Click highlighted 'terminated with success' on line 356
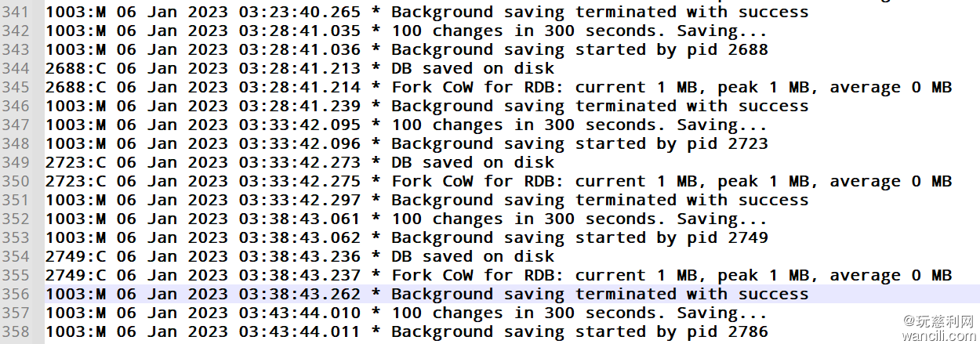The image size is (980, 344). [692, 295]
